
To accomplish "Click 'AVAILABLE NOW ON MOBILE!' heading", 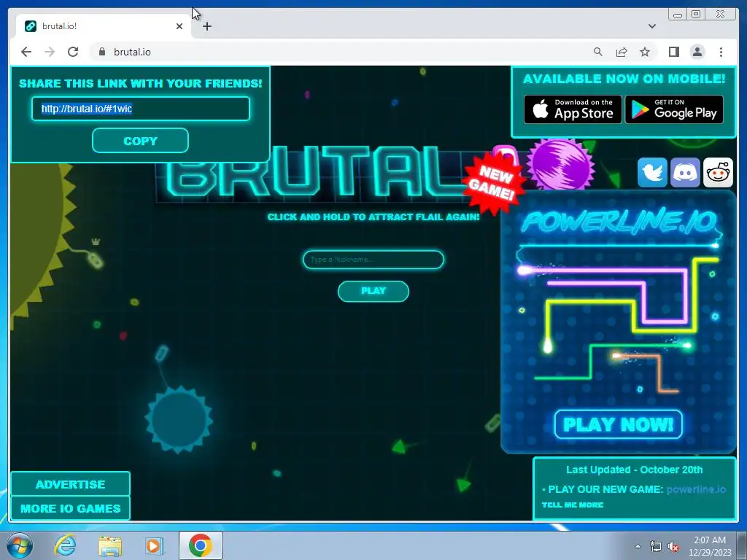I will click(624, 79).
